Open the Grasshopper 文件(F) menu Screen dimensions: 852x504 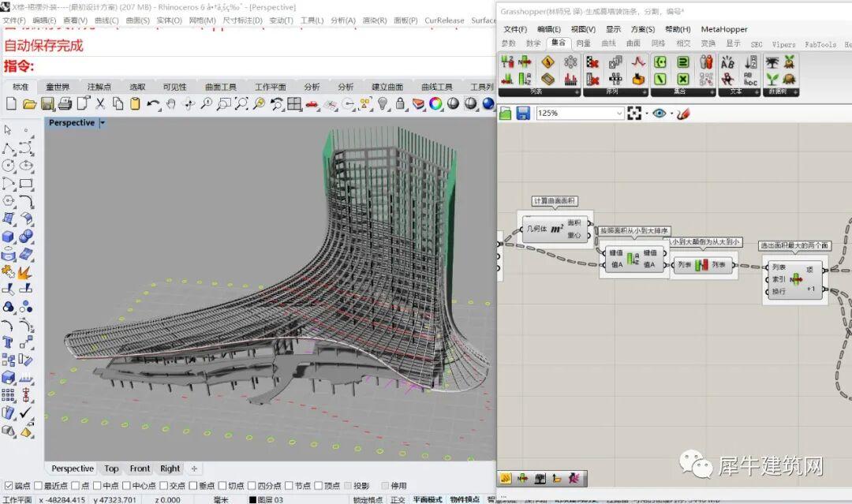[x=515, y=28]
